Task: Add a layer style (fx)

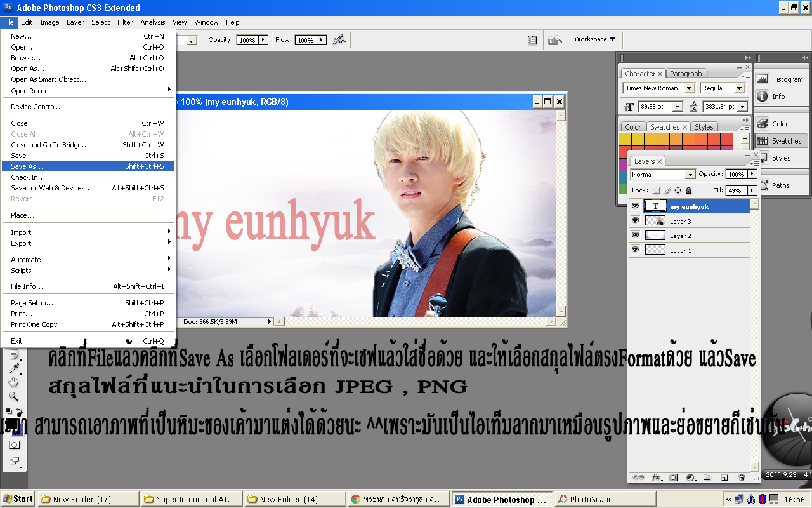Action: [657, 478]
